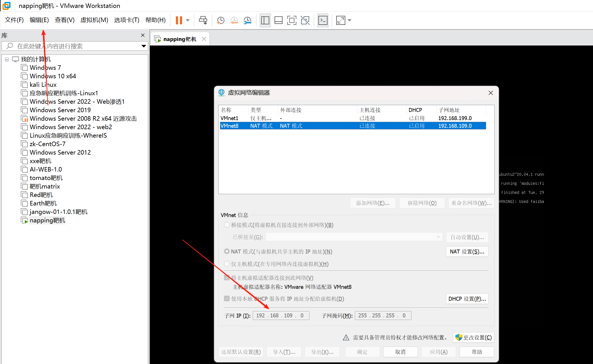
Task: Click the Enter full screen icon
Action: [x=292, y=20]
